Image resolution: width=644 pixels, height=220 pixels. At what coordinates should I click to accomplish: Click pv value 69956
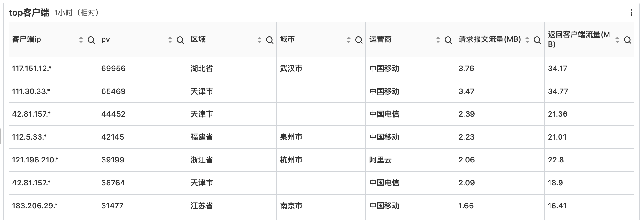tap(113, 69)
